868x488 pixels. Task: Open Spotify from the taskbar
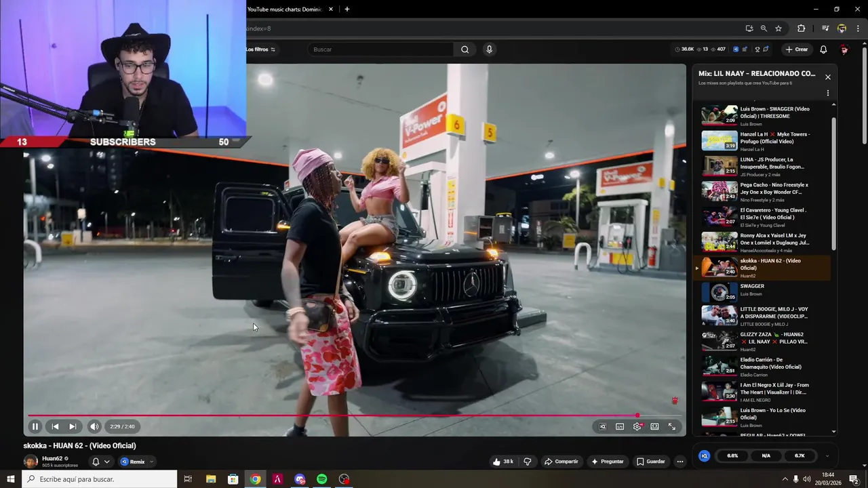tap(322, 479)
